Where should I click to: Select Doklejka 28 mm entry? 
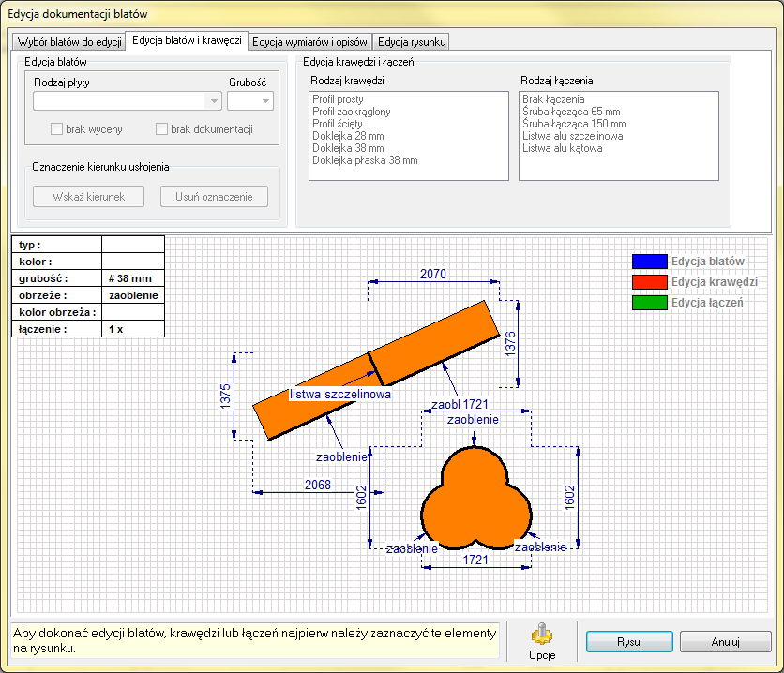tap(348, 136)
